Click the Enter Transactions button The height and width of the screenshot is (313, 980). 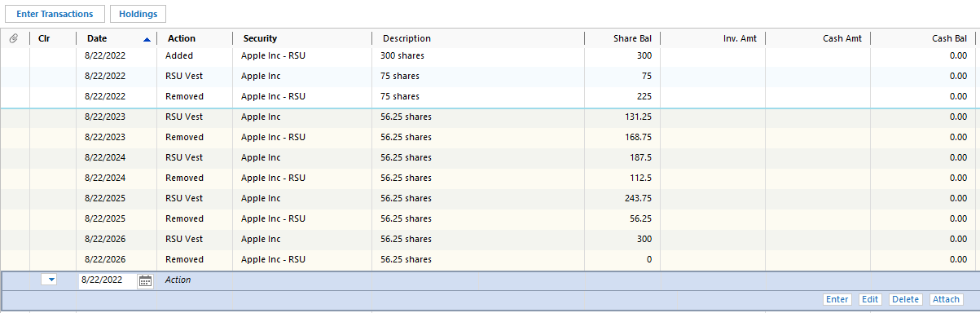(x=55, y=14)
